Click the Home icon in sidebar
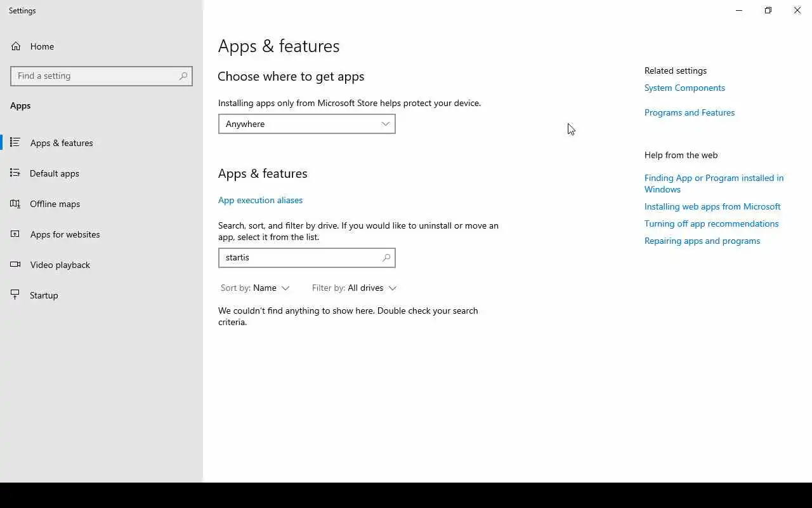 click(16, 46)
